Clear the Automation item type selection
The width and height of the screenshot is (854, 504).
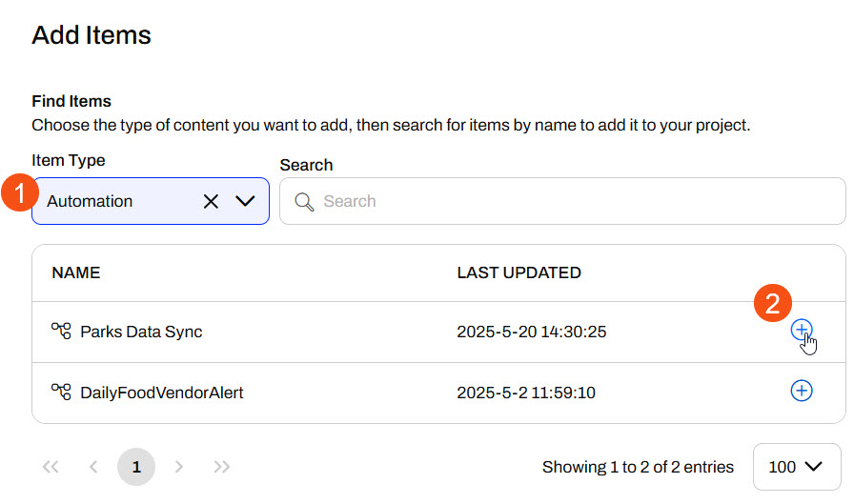tap(211, 201)
